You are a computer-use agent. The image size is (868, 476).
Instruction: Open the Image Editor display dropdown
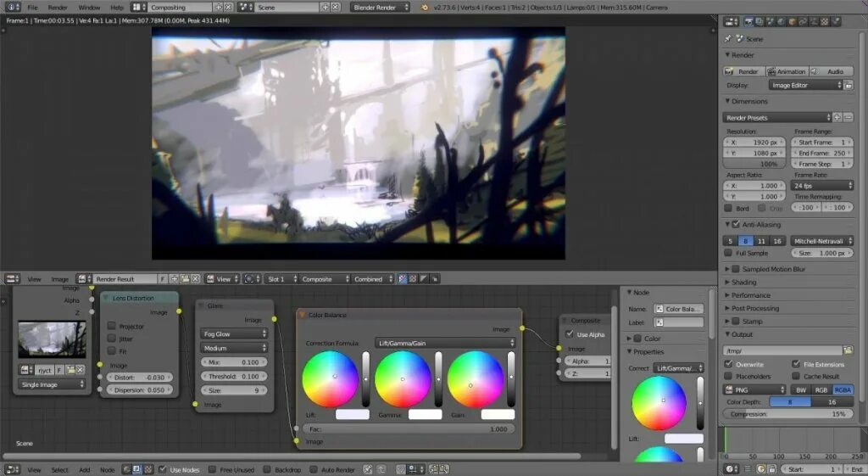point(806,86)
